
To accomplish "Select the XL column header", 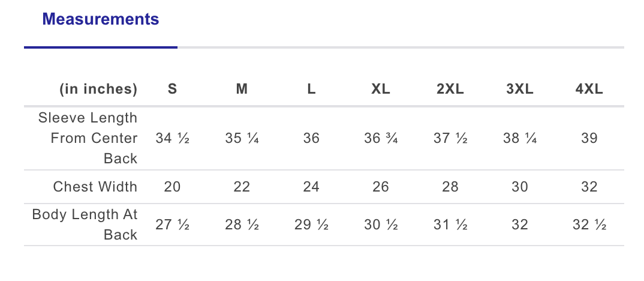I will pyautogui.click(x=381, y=89).
